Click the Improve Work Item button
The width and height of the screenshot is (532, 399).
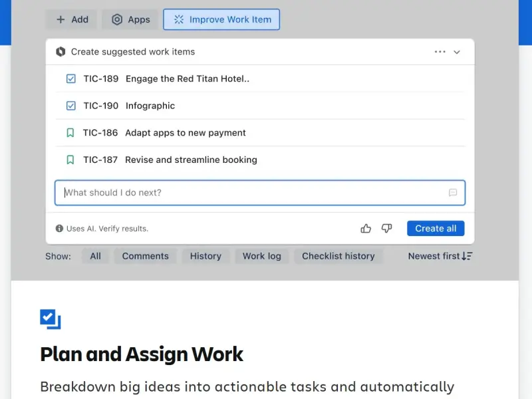[x=221, y=19]
